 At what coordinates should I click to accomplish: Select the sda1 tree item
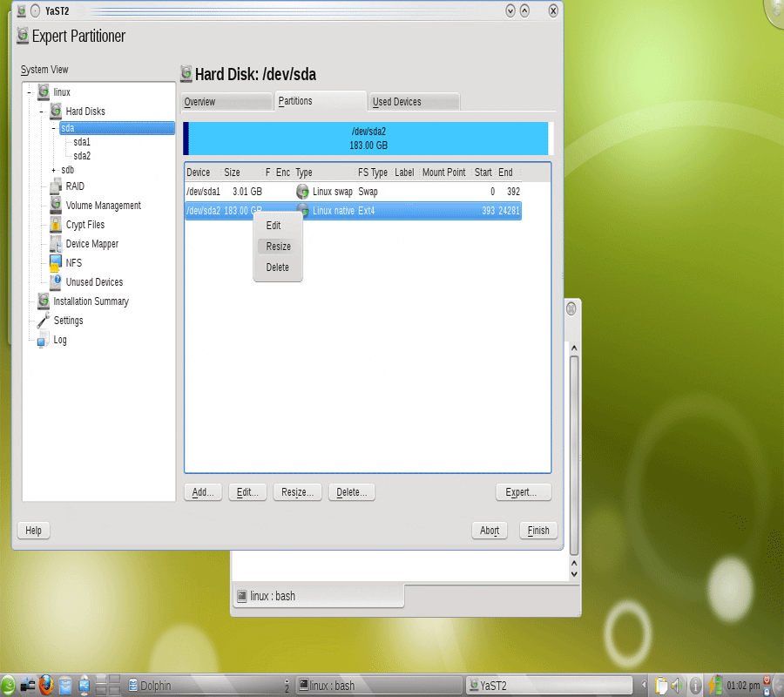tap(82, 142)
